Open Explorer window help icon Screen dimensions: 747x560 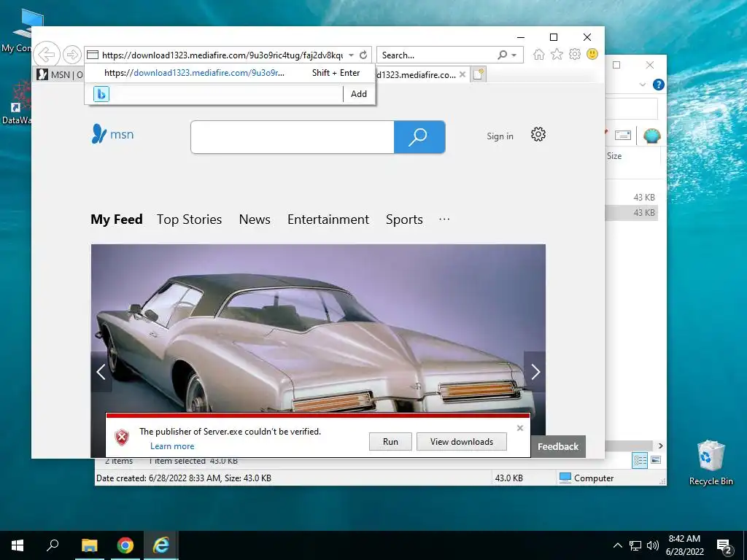tap(659, 85)
